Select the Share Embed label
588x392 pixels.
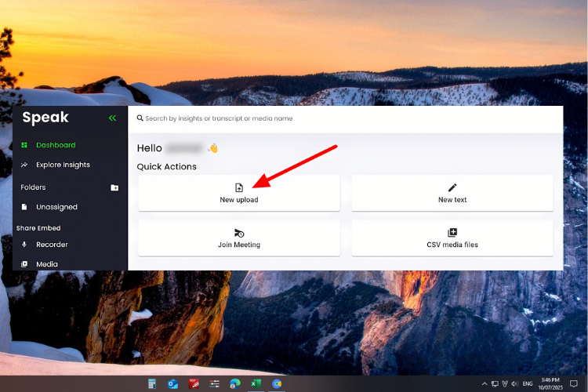tap(38, 228)
